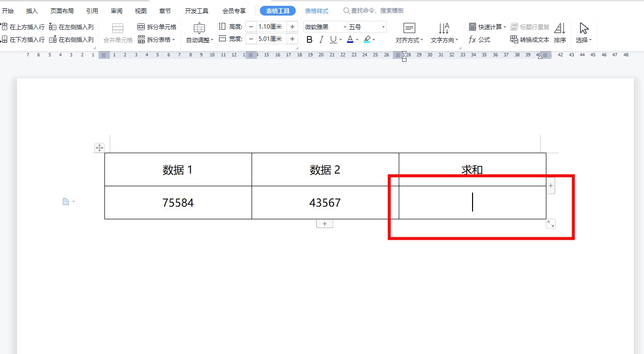Click the add-column plus at table right edge
The width and height of the screenshot is (644, 354).
[550, 186]
